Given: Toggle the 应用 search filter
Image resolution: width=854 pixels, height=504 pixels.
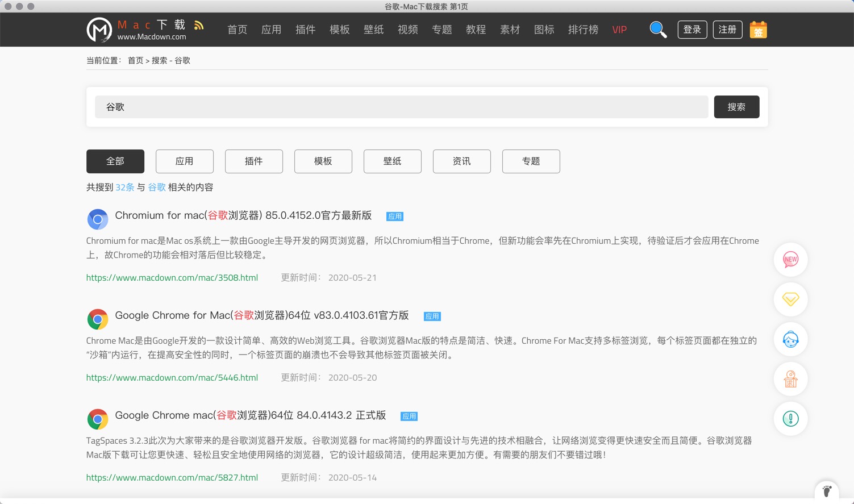Looking at the screenshot, I should click(x=184, y=161).
